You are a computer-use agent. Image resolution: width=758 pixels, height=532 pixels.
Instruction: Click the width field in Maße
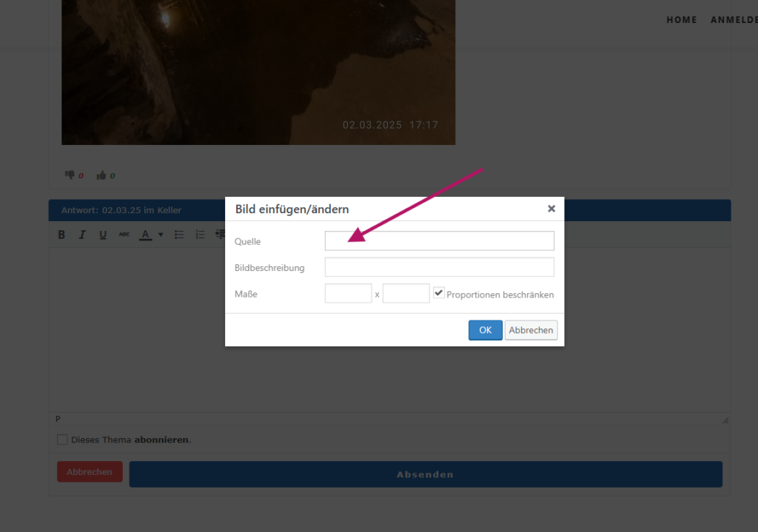click(348, 294)
